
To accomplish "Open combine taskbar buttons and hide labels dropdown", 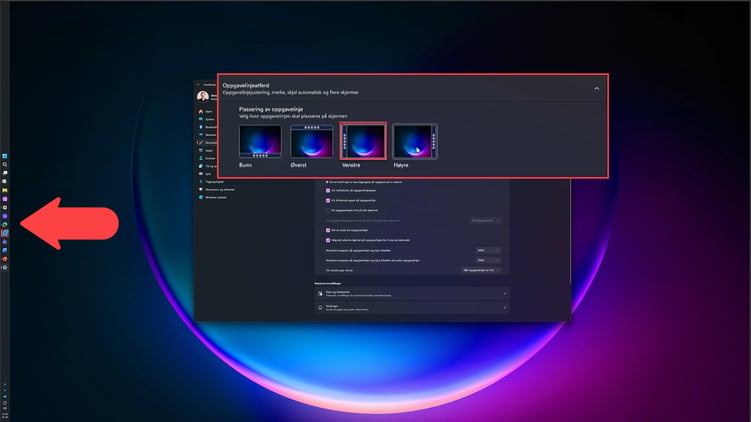I will 488,250.
